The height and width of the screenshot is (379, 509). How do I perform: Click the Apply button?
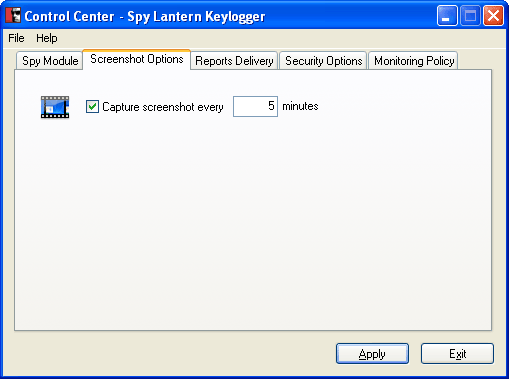pyautogui.click(x=372, y=353)
